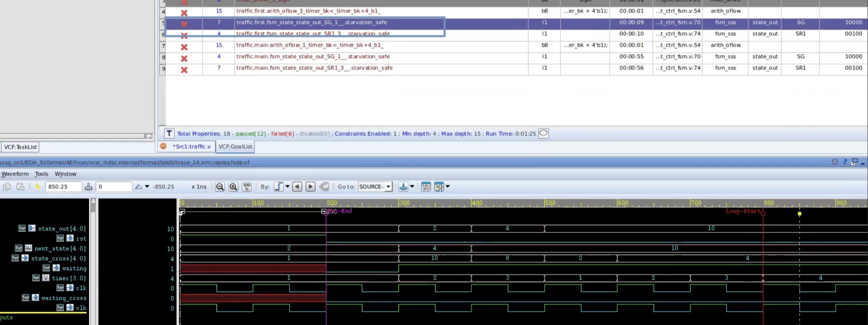The width and height of the screenshot is (868, 325).
Task: Collapse the Loop-End marker box
Action: [323, 211]
